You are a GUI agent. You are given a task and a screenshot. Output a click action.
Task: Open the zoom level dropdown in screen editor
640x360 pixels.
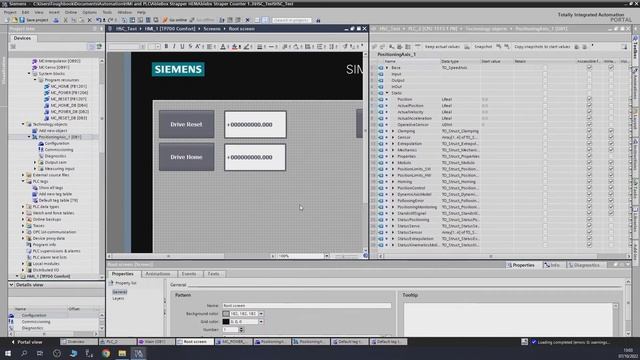click(327, 256)
